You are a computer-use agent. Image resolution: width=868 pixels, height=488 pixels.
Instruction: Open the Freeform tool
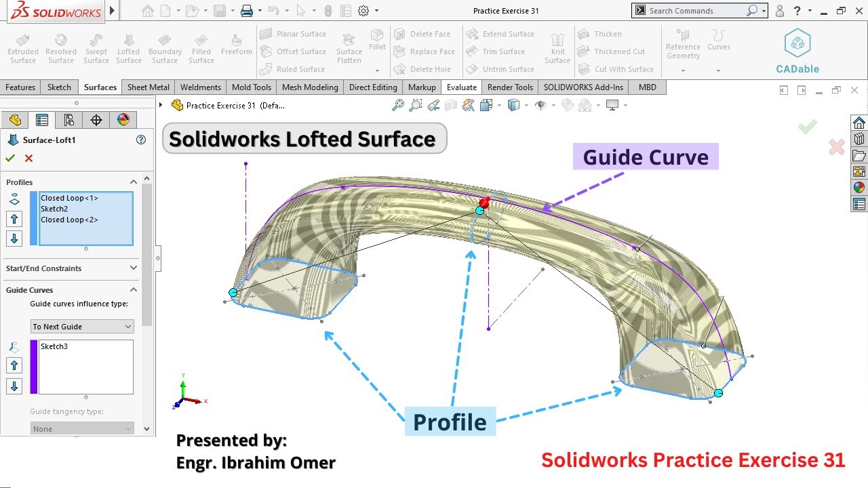coord(237,45)
